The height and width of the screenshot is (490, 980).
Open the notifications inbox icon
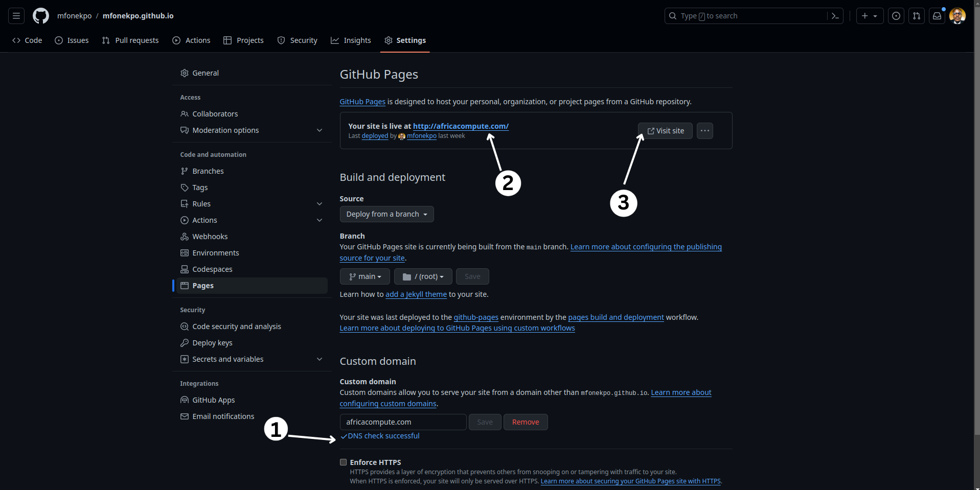tap(937, 16)
